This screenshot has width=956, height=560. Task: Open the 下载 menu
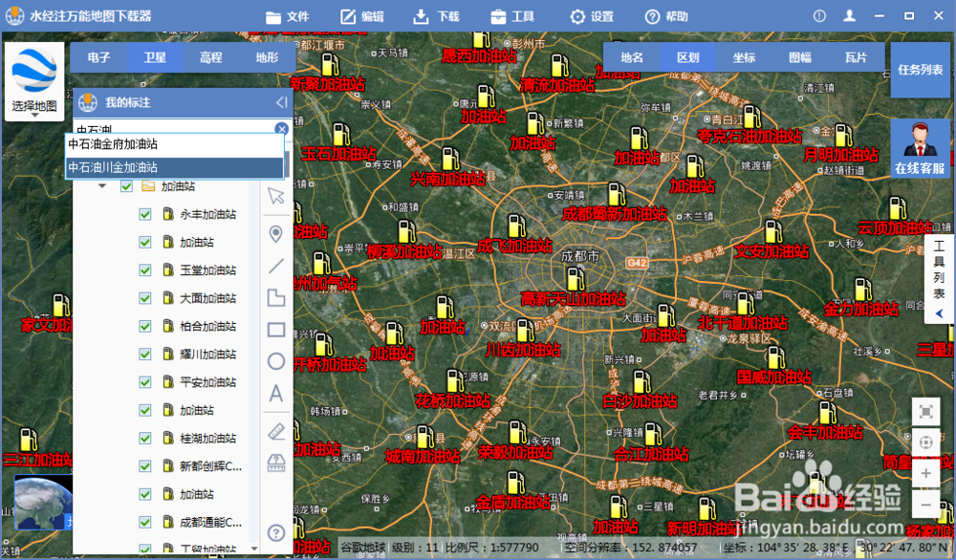(437, 16)
